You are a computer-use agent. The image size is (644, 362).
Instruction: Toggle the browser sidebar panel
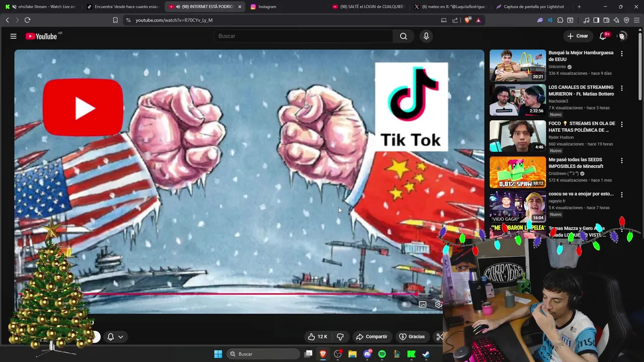tap(596, 20)
